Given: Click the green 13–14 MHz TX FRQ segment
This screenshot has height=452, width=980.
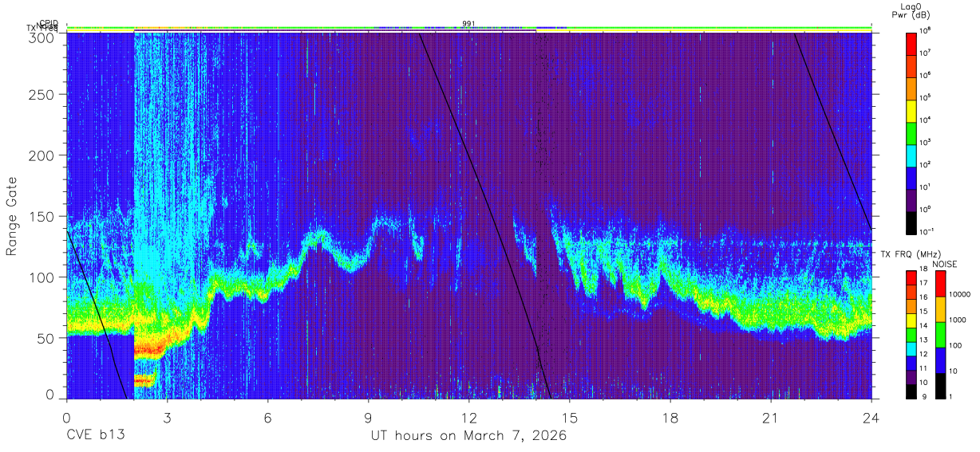Looking at the screenshot, I should [911, 334].
